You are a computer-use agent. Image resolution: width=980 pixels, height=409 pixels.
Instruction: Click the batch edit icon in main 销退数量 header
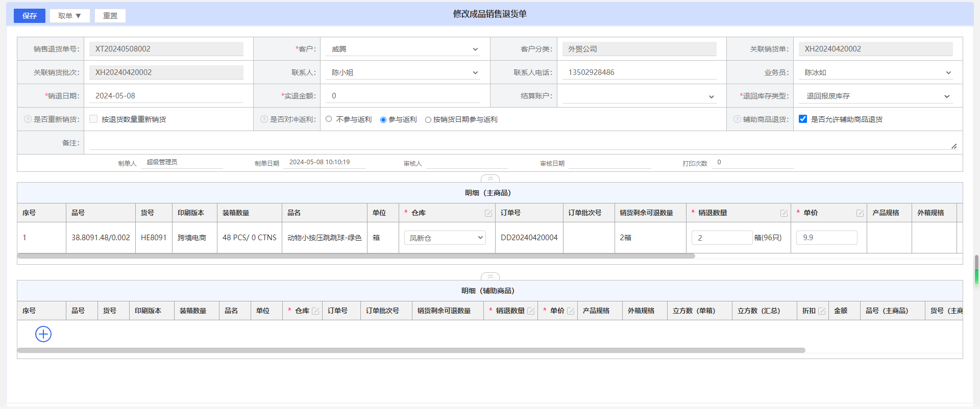tap(784, 213)
